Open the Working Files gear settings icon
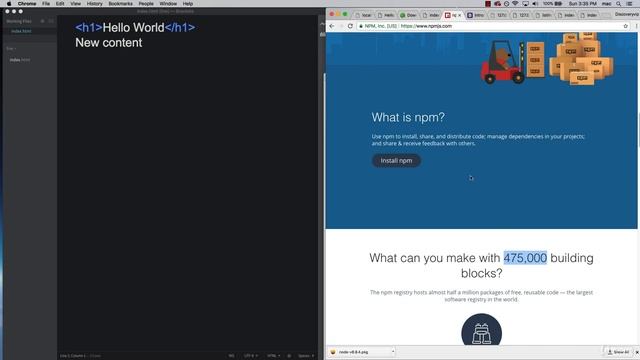 coord(42,21)
